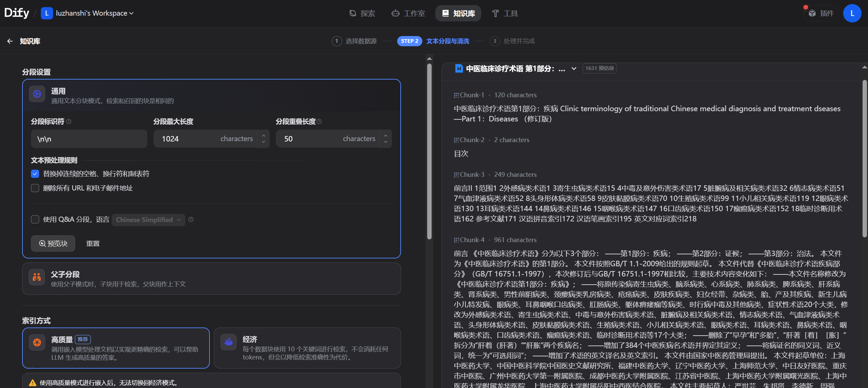Increase 分段最大长度 with up stepper arrow
This screenshot has height=388, width=868.
click(263, 135)
